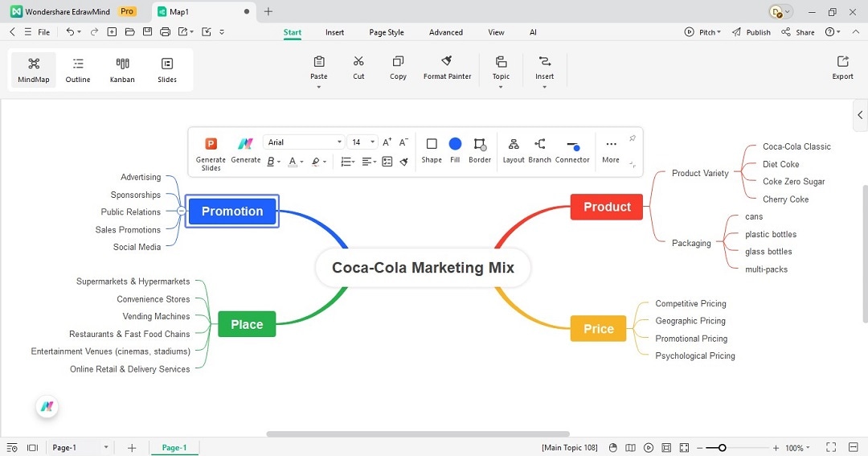Increase font size with A+ icon

(x=387, y=142)
